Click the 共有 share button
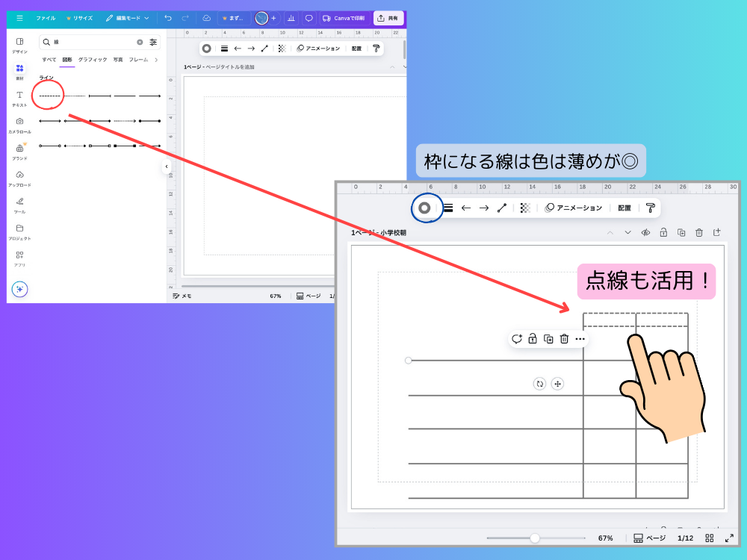Screen dimensions: 747x560 (388, 18)
